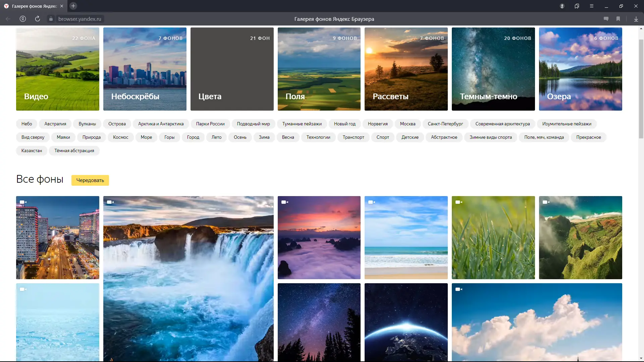Click the Yandex home icon in the toolbar

(x=23, y=19)
